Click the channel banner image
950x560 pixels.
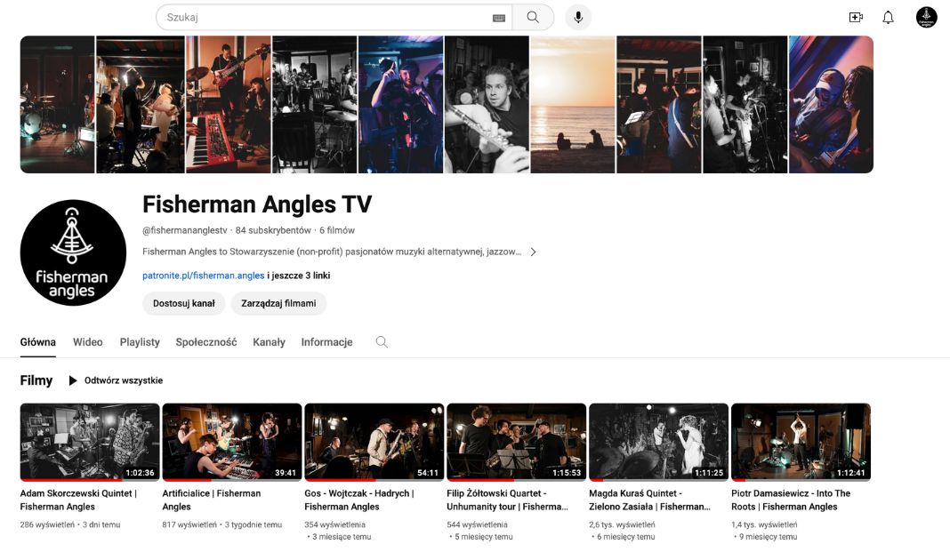click(447, 104)
